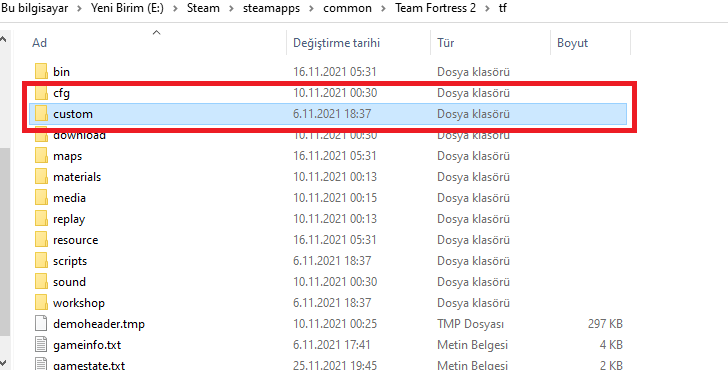Select the bin folder icon
Screen dimensions: 728x370
point(41,71)
